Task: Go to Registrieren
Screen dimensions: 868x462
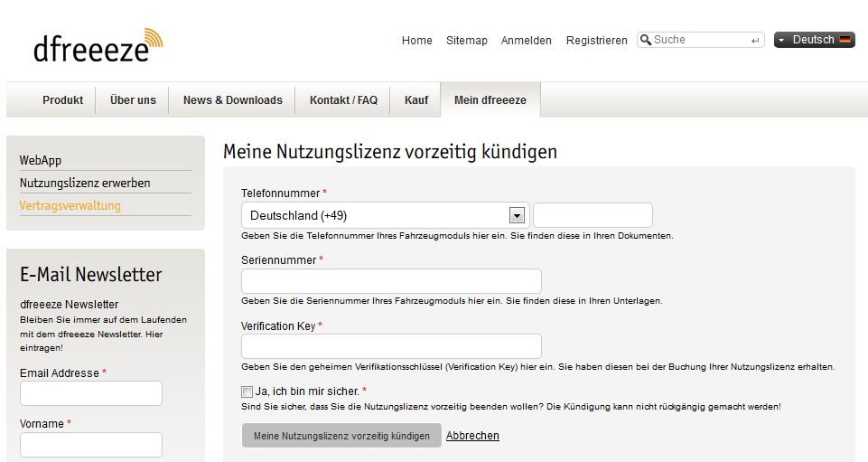Action: click(x=597, y=41)
